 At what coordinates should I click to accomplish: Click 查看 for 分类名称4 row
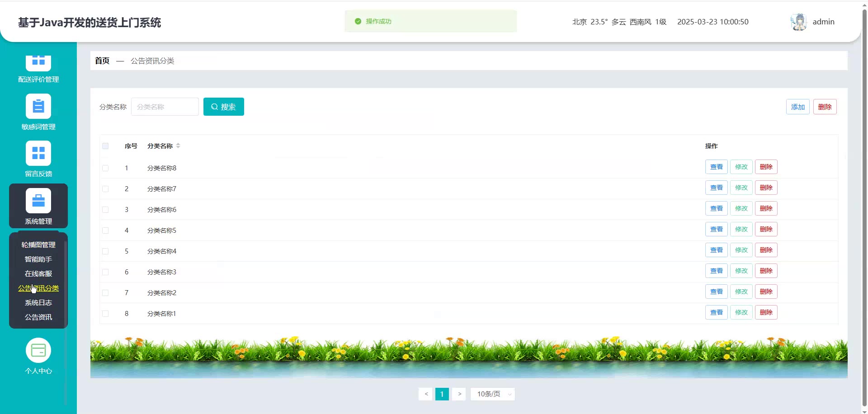coord(717,250)
